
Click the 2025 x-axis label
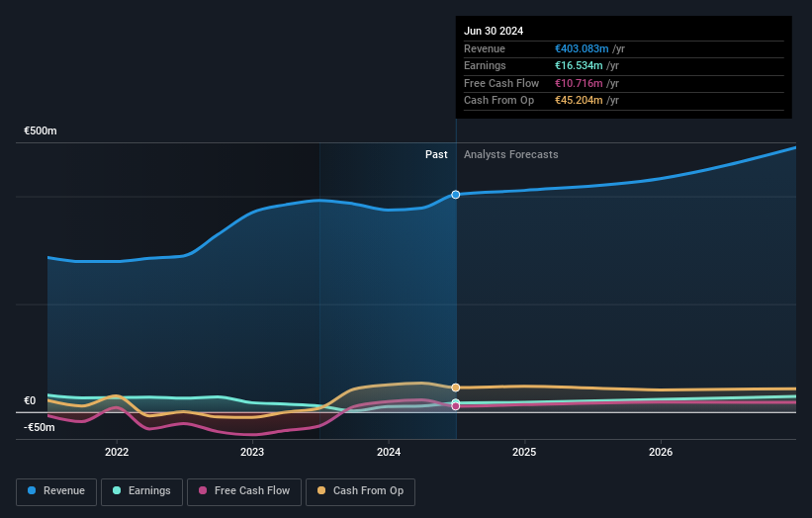[524, 452]
